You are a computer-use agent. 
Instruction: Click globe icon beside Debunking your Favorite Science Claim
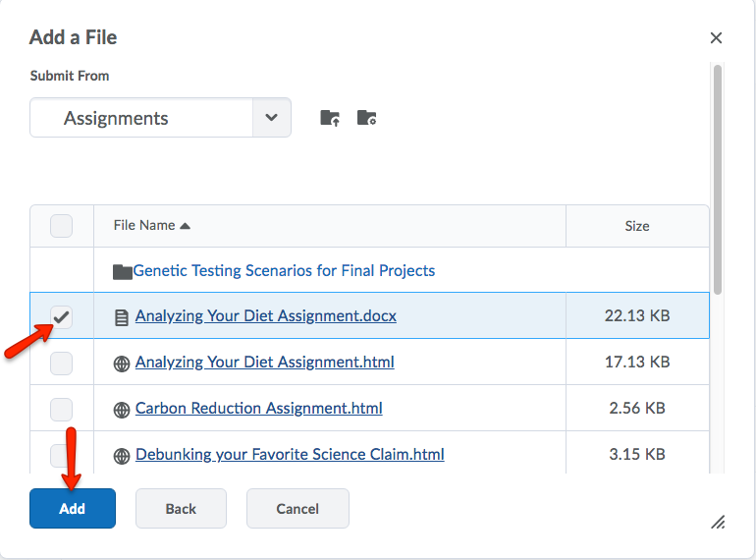(122, 455)
